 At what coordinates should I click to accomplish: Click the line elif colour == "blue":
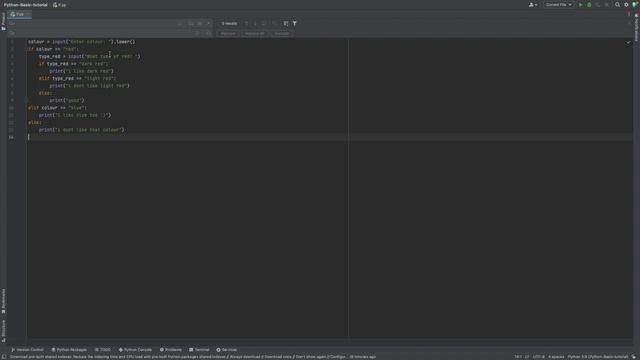pos(58,108)
